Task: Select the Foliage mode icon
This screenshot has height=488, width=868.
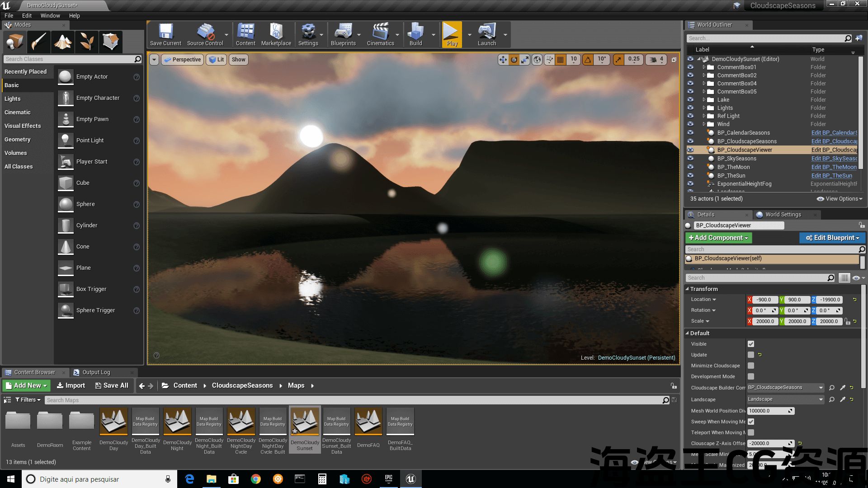Action: pos(86,42)
